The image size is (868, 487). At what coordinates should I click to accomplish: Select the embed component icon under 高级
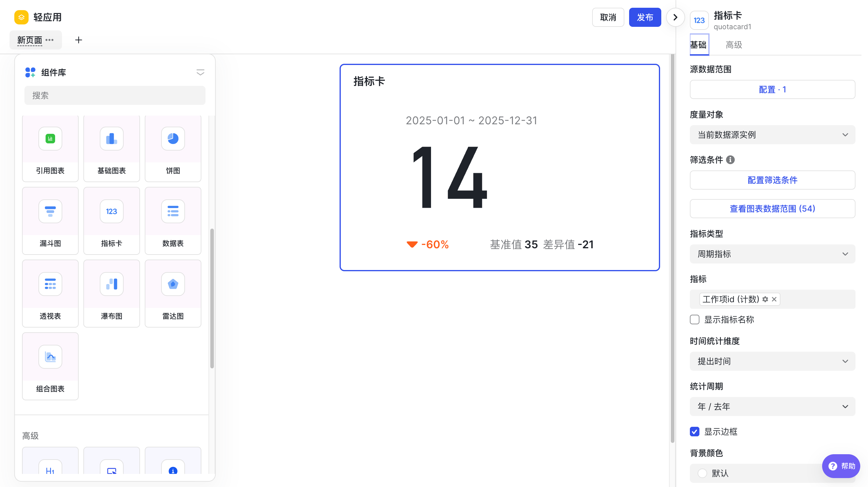111,467
